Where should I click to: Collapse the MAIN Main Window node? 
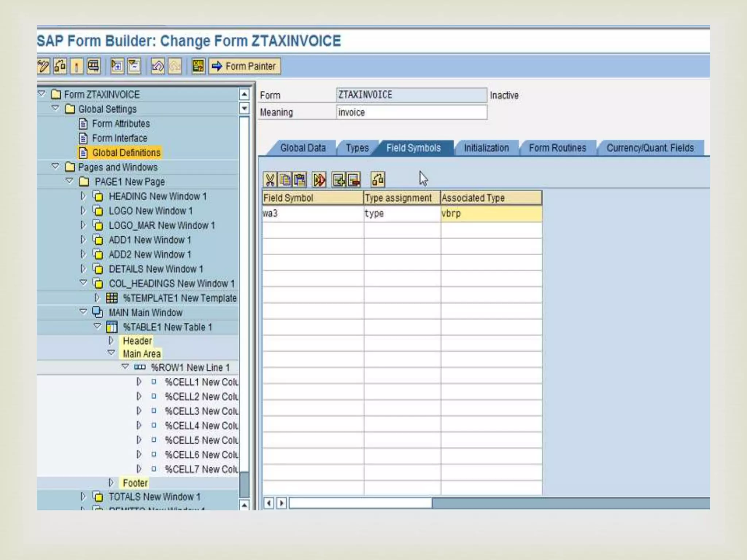click(x=83, y=312)
